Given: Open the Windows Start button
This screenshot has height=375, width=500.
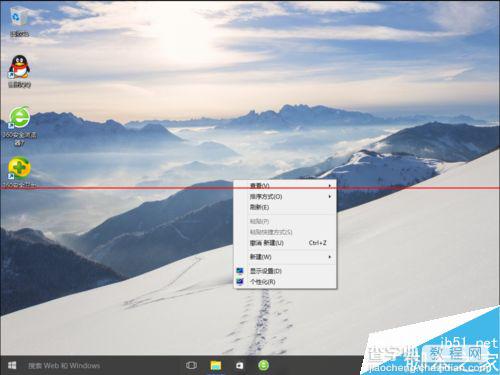Looking at the screenshot, I should [x=12, y=365].
